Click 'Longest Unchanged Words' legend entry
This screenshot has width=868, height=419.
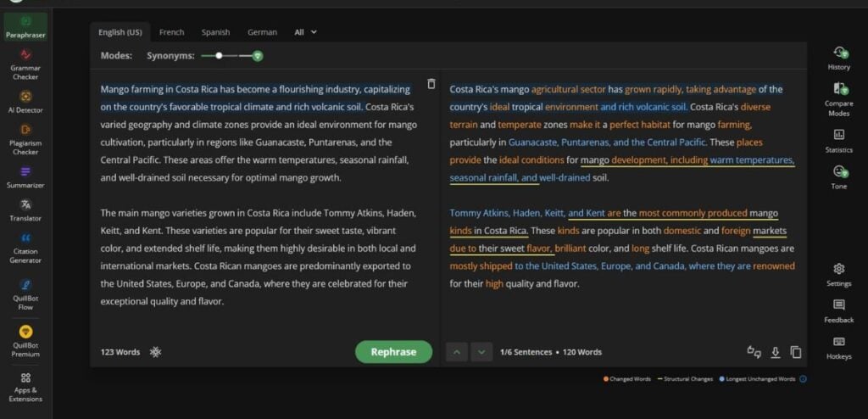pyautogui.click(x=757, y=379)
